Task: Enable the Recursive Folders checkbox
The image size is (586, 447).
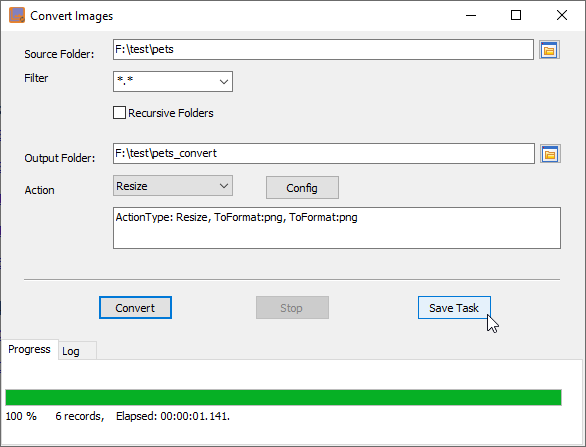Action: click(119, 112)
